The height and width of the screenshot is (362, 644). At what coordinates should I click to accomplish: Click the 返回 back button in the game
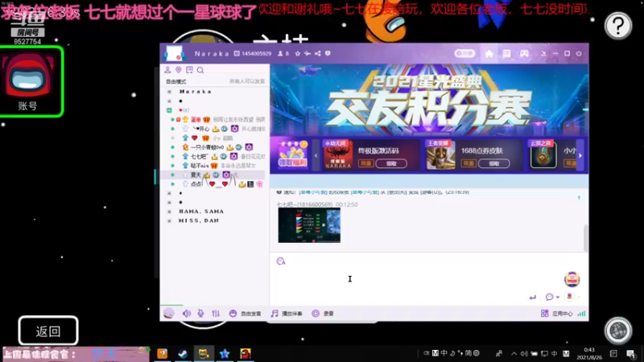coord(48,331)
